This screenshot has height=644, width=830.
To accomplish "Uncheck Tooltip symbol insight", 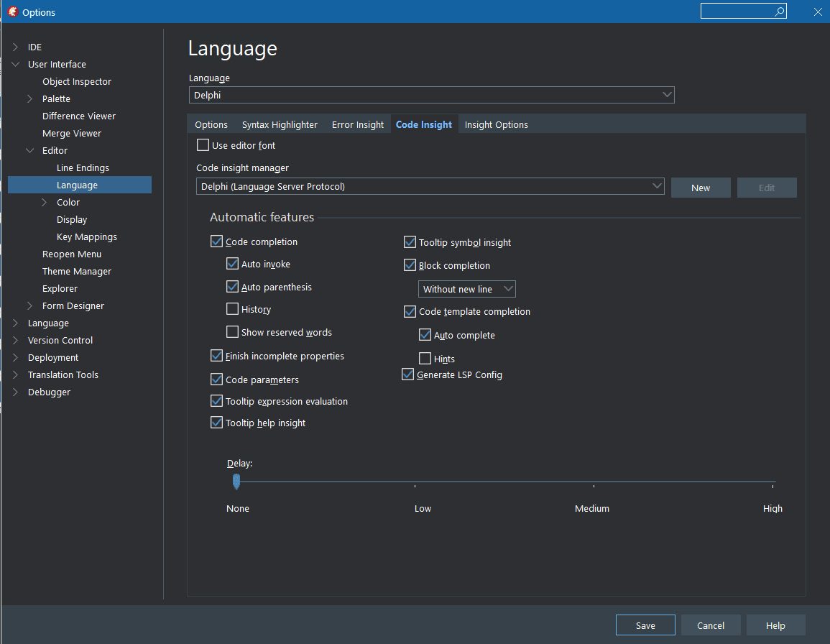I will 410,242.
